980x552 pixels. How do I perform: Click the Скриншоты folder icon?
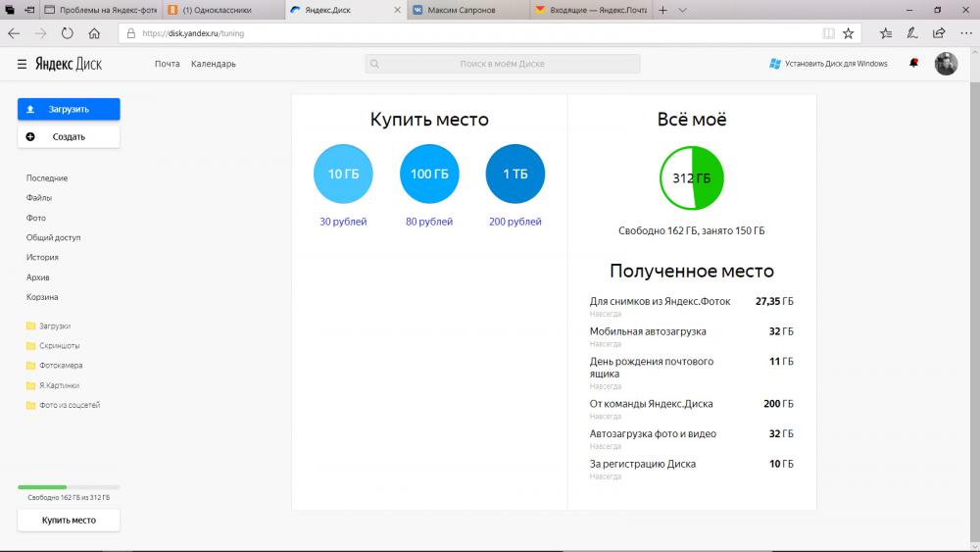(30, 346)
